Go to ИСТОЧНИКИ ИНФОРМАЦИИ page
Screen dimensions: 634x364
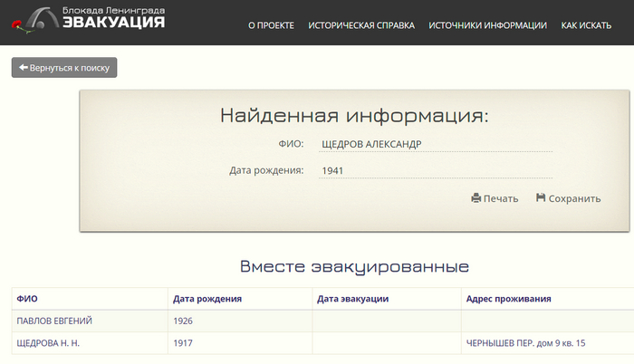(487, 25)
